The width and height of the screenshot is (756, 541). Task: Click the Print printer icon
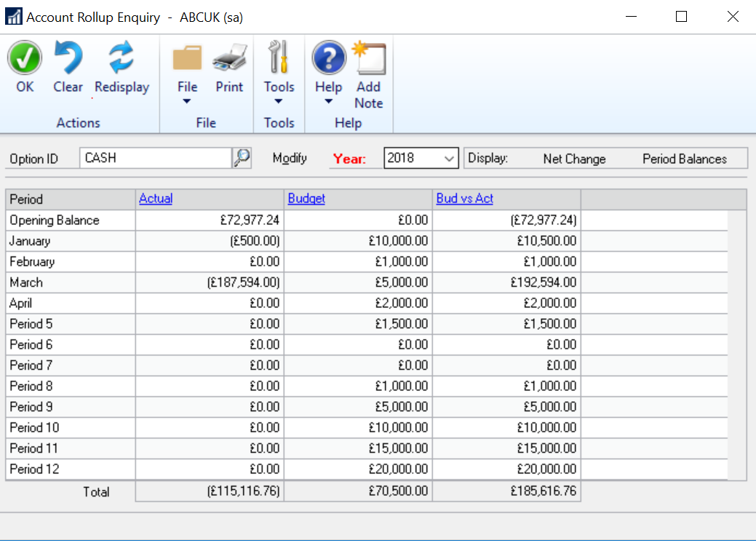coord(229,58)
